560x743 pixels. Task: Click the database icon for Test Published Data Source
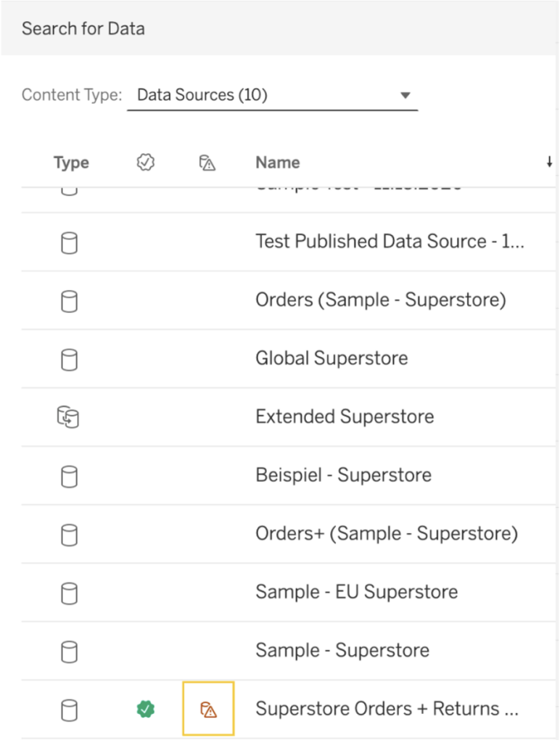pos(69,242)
